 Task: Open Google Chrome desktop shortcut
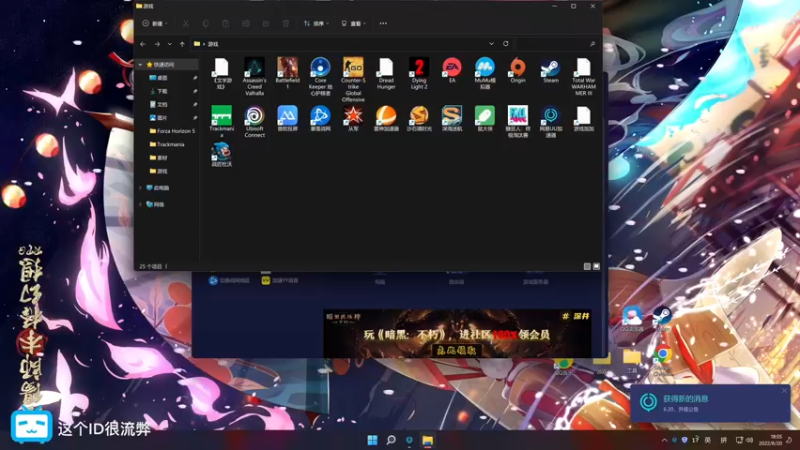(662, 360)
